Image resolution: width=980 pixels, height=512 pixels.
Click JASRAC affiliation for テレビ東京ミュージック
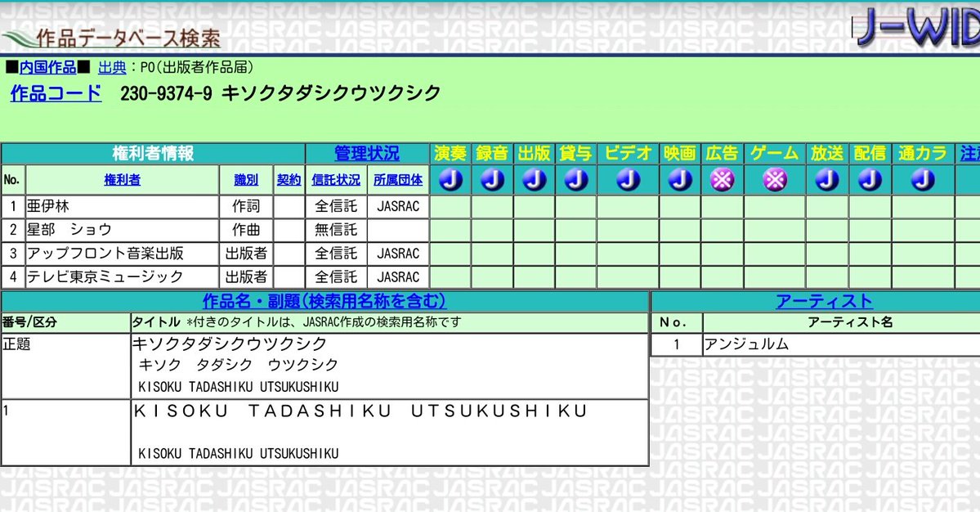coord(398,276)
